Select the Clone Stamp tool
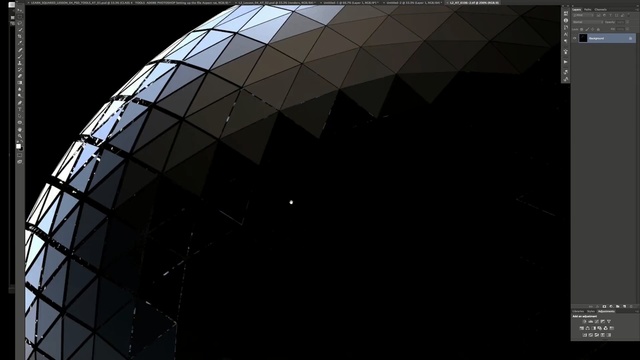The height and width of the screenshot is (360, 640). click(x=20, y=63)
